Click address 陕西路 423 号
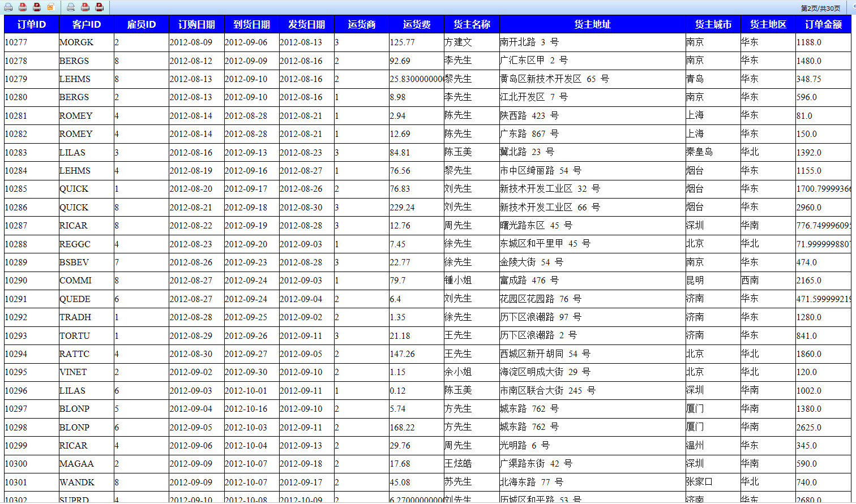856x504 pixels. click(x=529, y=116)
